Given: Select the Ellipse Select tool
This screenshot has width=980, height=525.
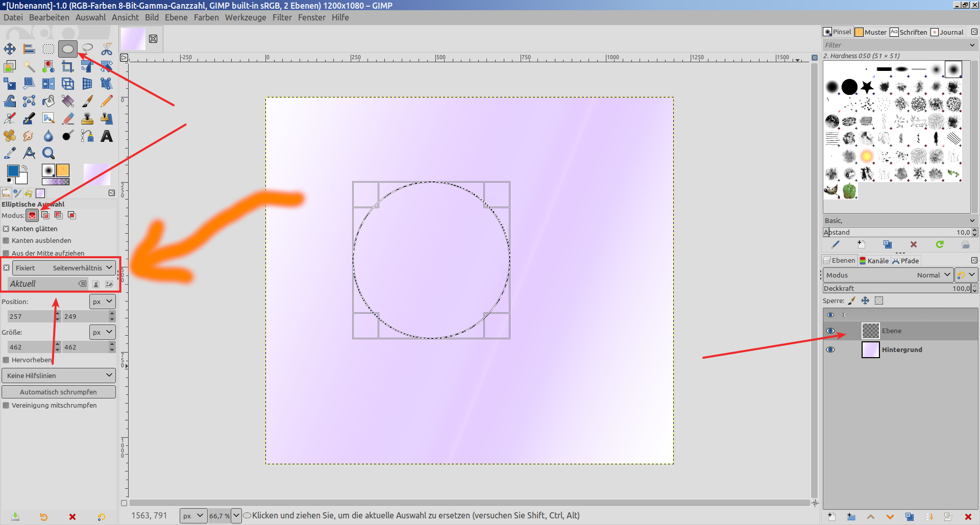Looking at the screenshot, I should [67, 49].
